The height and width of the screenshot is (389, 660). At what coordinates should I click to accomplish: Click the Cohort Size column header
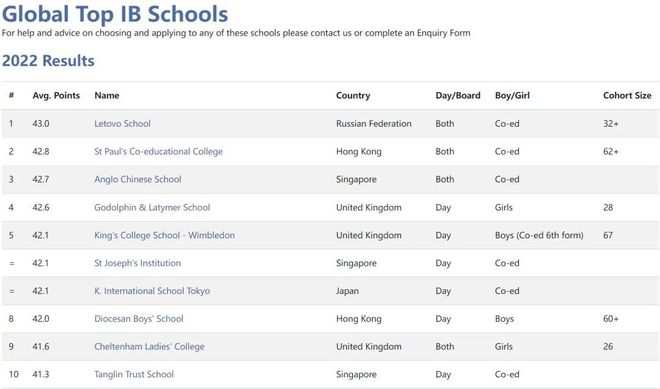pyautogui.click(x=627, y=96)
